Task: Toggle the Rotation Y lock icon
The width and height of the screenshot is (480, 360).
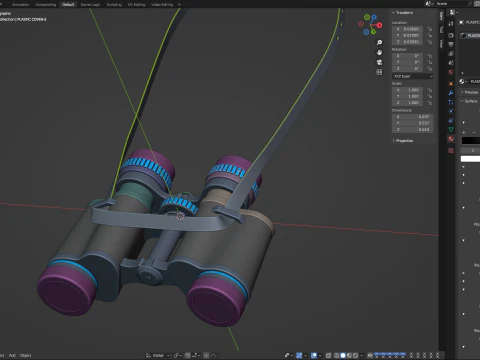Action: coord(430,62)
